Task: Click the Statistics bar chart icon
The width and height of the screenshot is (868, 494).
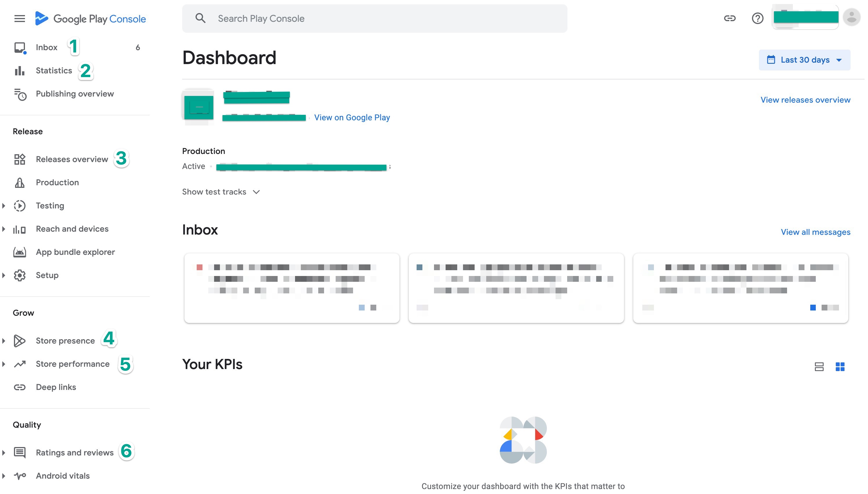Action: pos(20,70)
